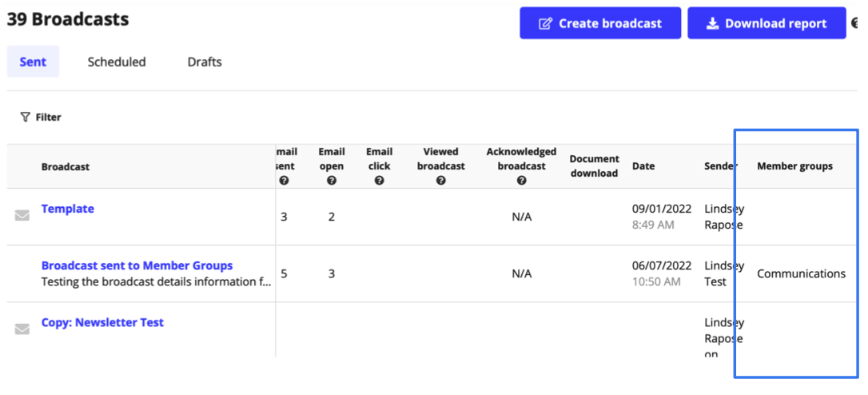868x395 pixels.
Task: Click the Filter funnel icon
Action: point(25,117)
